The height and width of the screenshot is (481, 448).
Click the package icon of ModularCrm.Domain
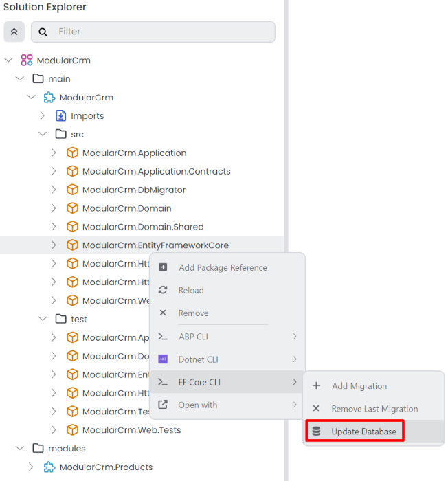72,208
